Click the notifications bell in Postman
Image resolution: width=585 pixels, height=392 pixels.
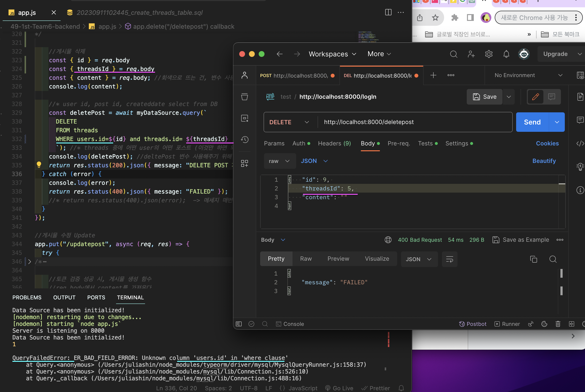tap(506, 54)
